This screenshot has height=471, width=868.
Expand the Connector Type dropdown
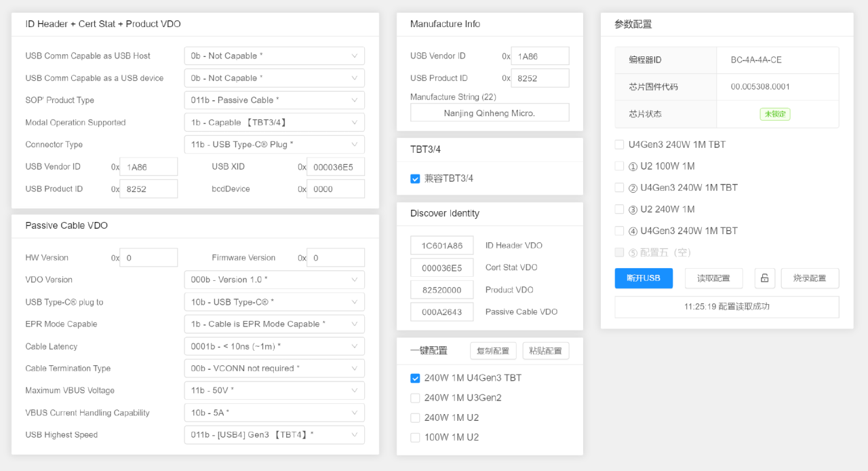point(274,145)
